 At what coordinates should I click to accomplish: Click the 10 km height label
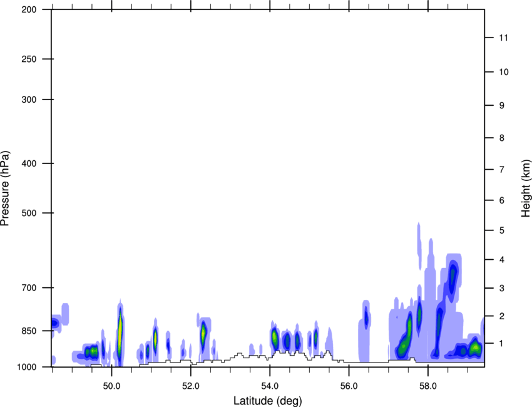coord(504,72)
